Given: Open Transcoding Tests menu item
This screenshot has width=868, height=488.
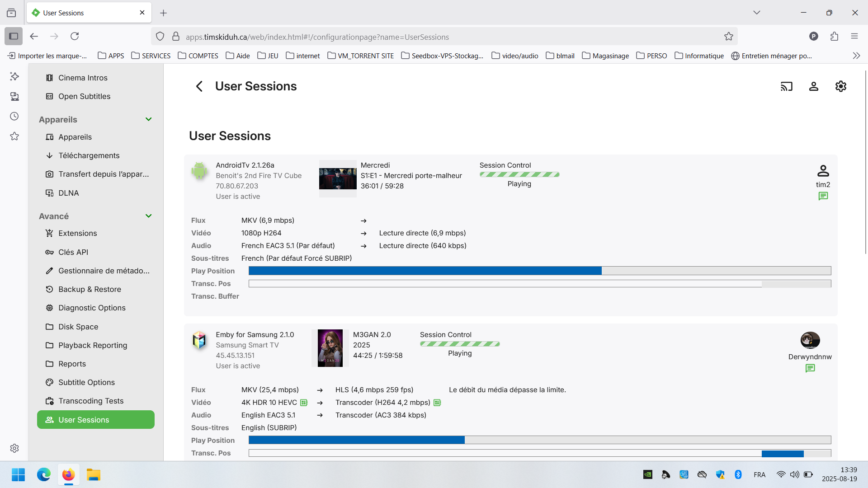Looking at the screenshot, I should click(x=90, y=401).
